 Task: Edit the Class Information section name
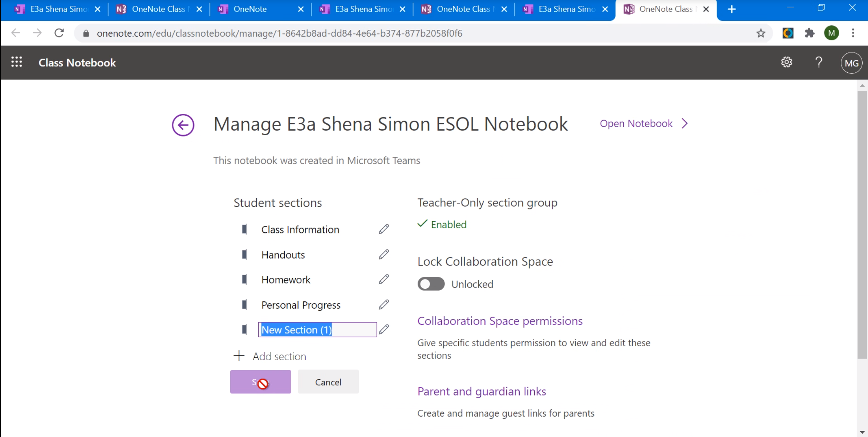tap(384, 229)
